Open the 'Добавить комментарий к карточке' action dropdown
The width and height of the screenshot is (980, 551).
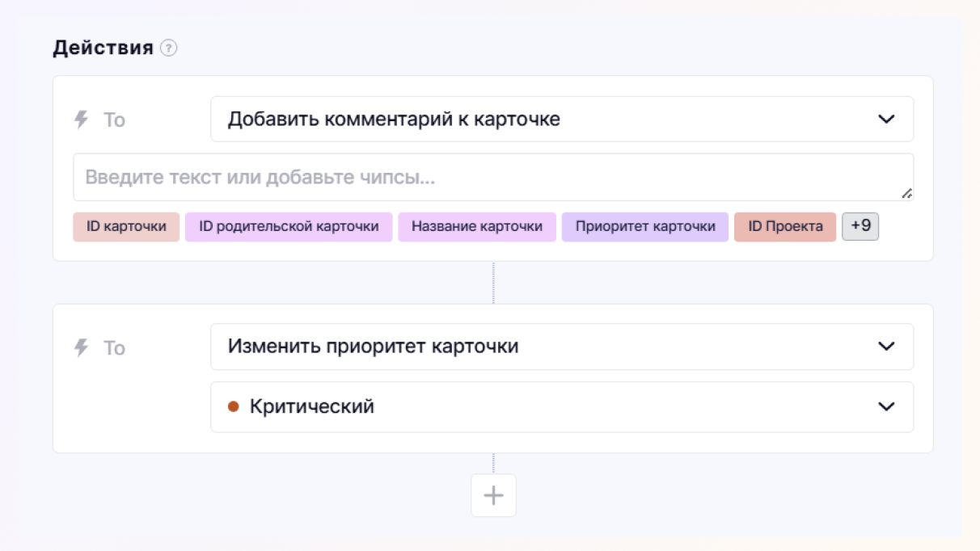click(550, 120)
